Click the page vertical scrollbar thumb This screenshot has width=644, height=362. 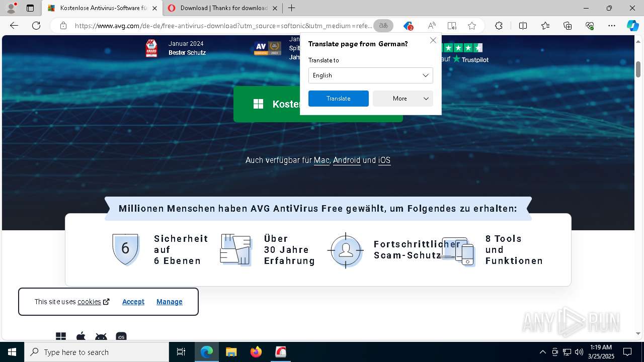point(638,69)
